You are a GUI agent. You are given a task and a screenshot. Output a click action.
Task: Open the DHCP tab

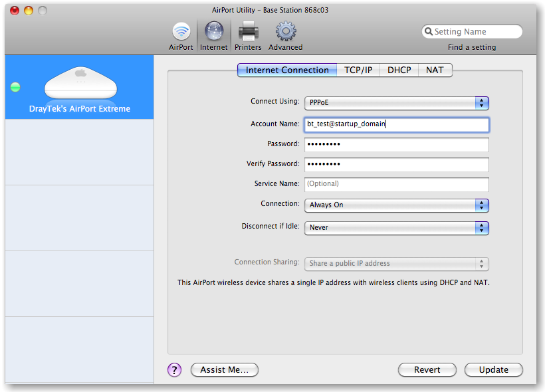click(399, 69)
